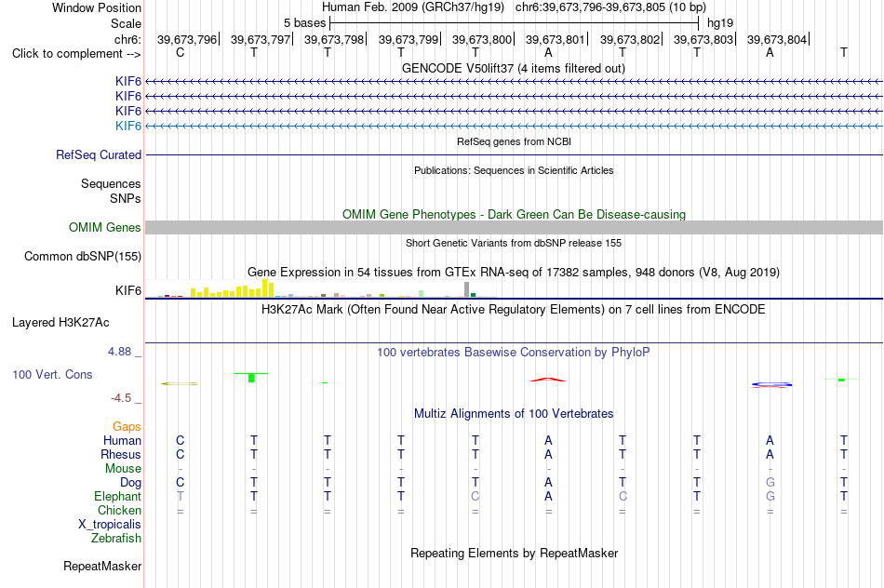Click the Mouse alignment row label
This screenshot has height=588, width=884.
pyautogui.click(x=123, y=469)
